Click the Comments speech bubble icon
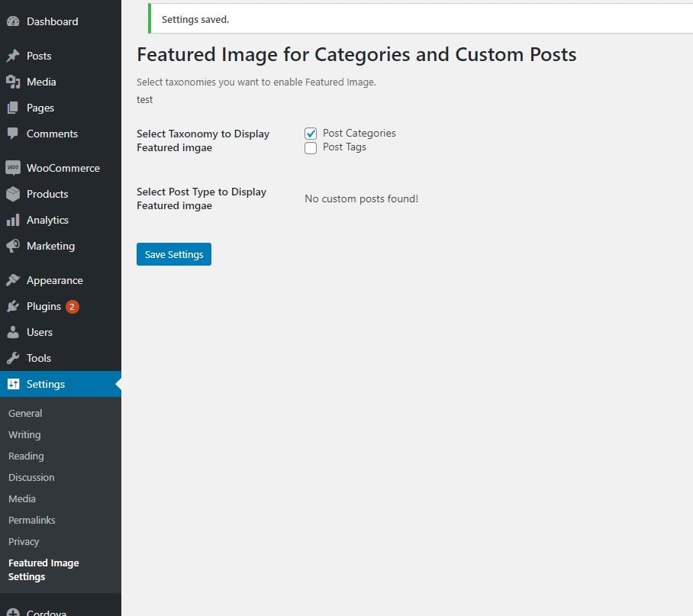Image resolution: width=693 pixels, height=616 pixels. (13, 134)
